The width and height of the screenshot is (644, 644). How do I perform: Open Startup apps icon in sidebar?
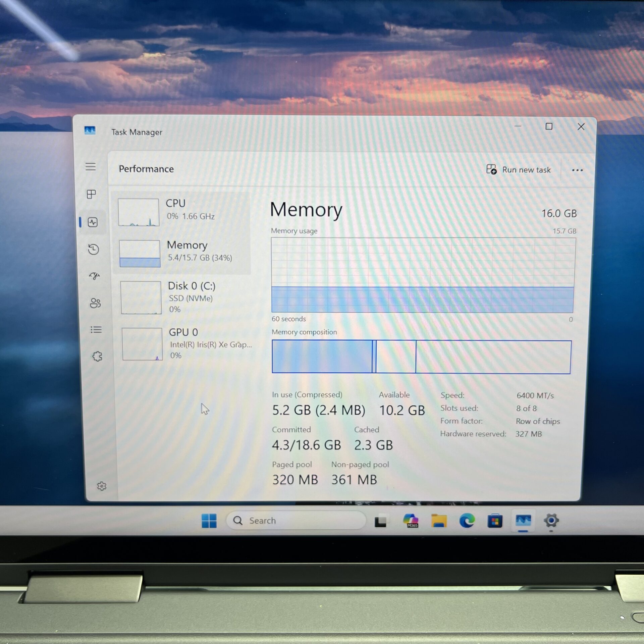95,276
